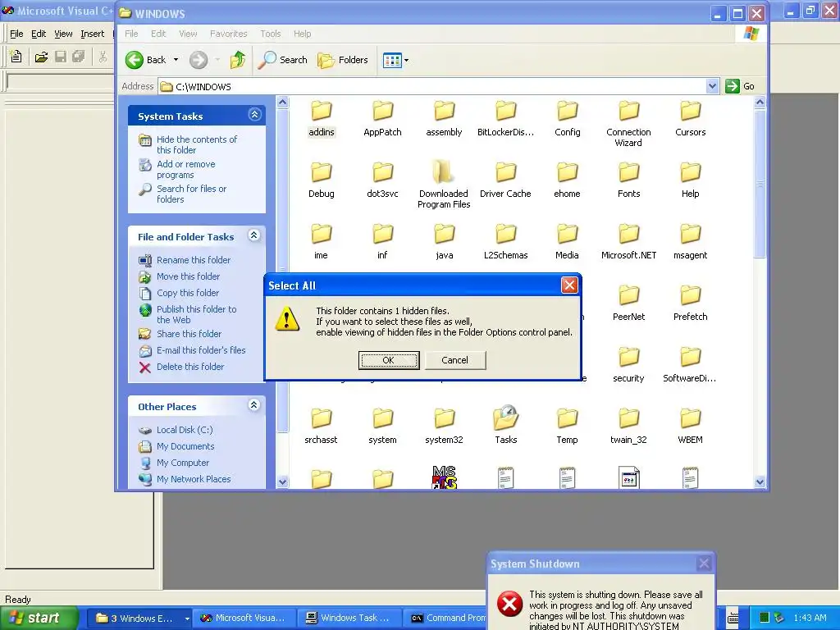The height and width of the screenshot is (630, 840).
Task: Open the Back history dropdown arrow
Action: pos(176,60)
